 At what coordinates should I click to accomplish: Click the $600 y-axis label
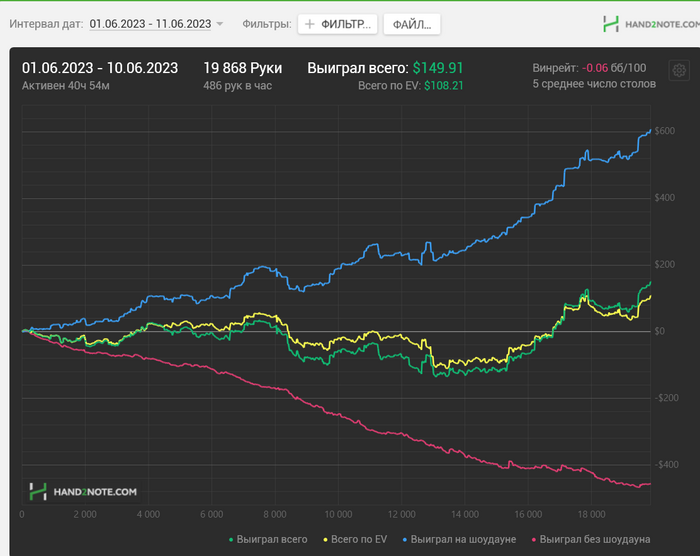[665, 131]
